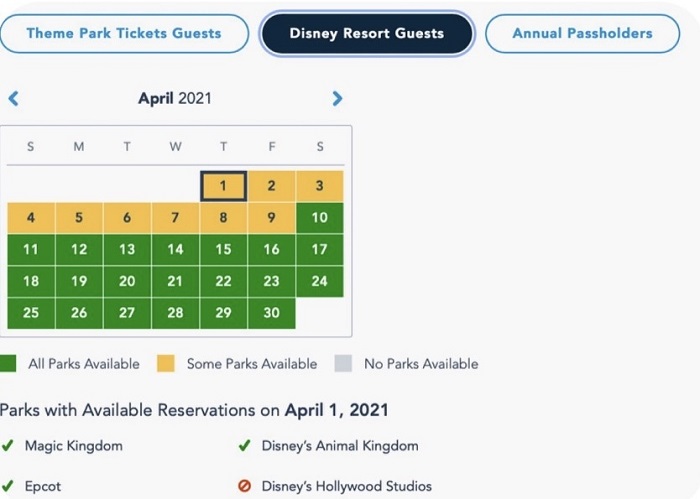Click green All Parks Available legend swatch
The width and height of the screenshot is (700, 499).
pos(8,364)
